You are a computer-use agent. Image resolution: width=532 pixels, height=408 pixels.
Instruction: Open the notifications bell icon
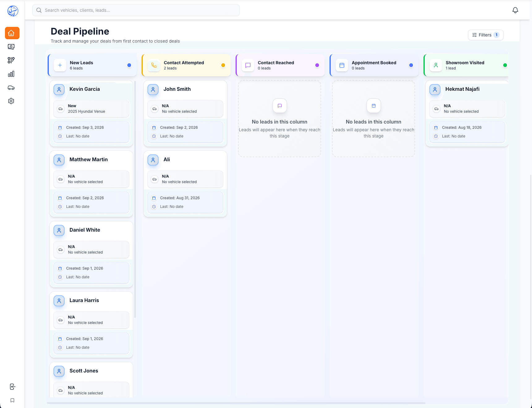pos(515,10)
